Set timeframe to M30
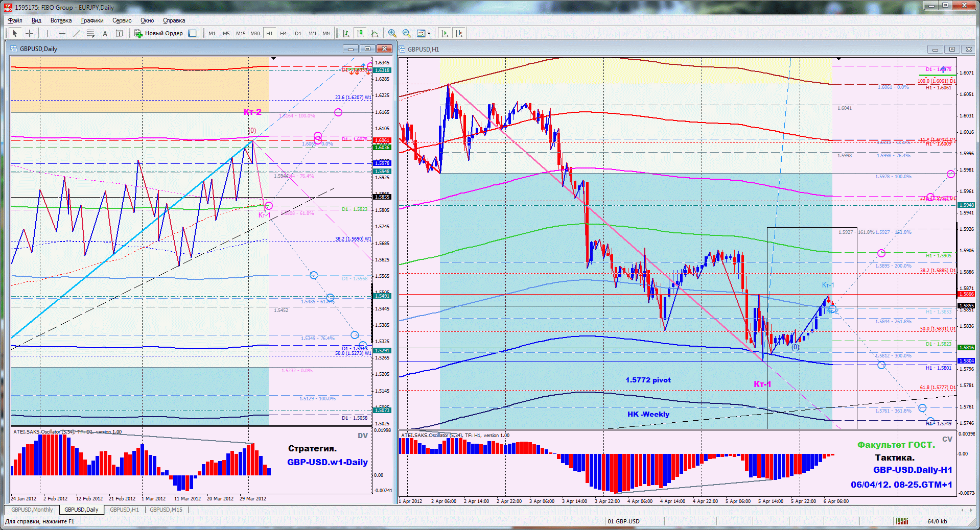The width and height of the screenshot is (980, 530). [255, 33]
